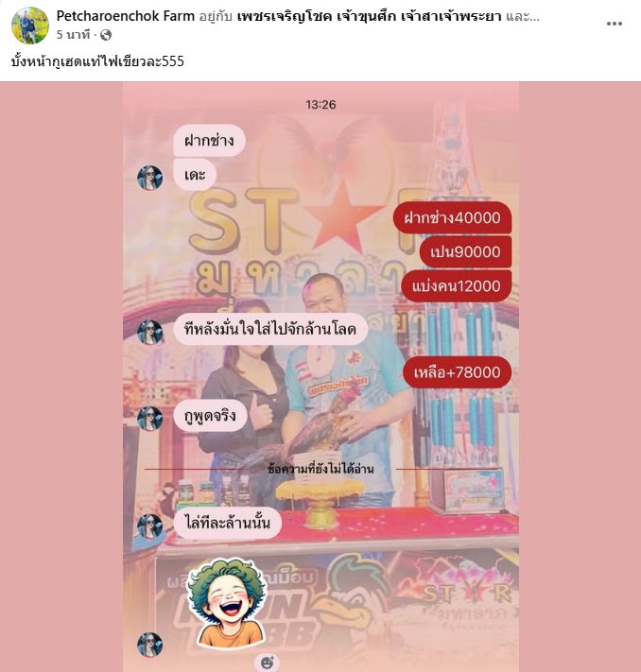The width and height of the screenshot is (641, 672).
Task: Click the ข้อความที่ยังไม่ได้อ่าน unread divider
Action: (320, 469)
